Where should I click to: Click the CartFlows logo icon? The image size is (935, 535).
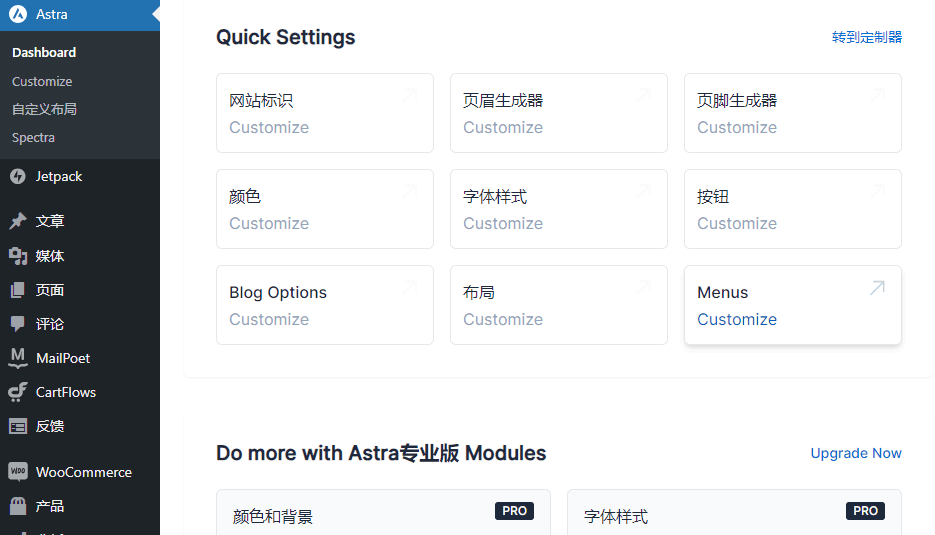point(18,392)
